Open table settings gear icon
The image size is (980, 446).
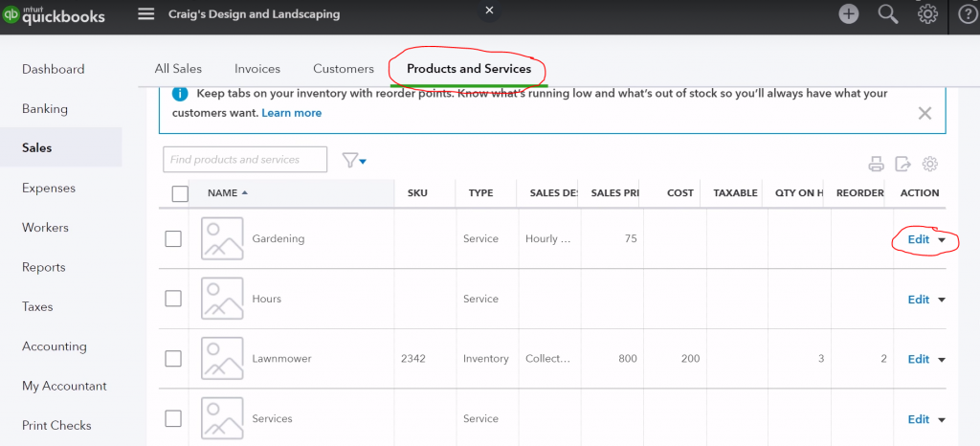929,164
